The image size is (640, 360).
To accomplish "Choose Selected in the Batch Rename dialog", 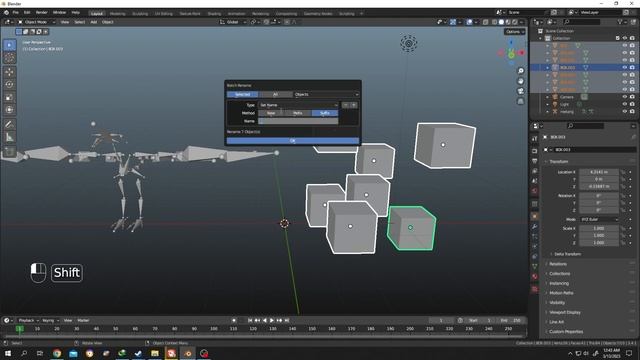I will [x=242, y=95].
